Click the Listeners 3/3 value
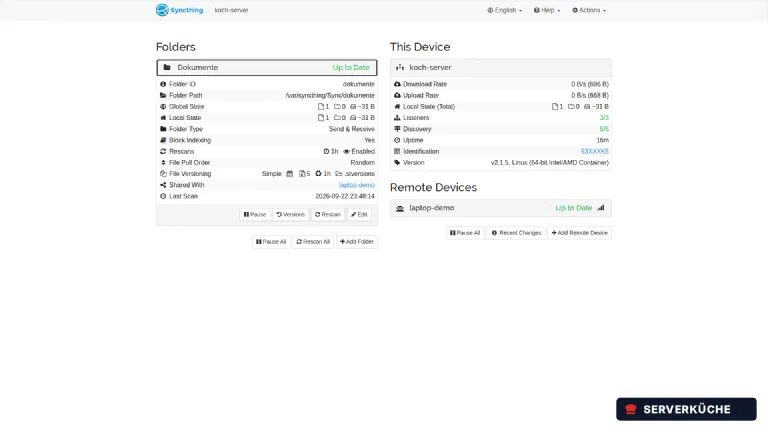This screenshot has height=432, width=768. (604, 118)
